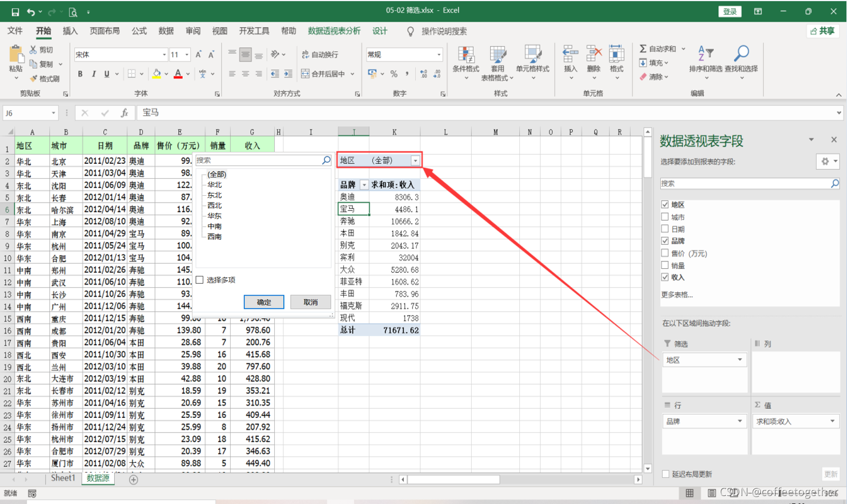Check the 销量 field checkbox
This screenshot has width=847, height=504.
pyautogui.click(x=665, y=265)
